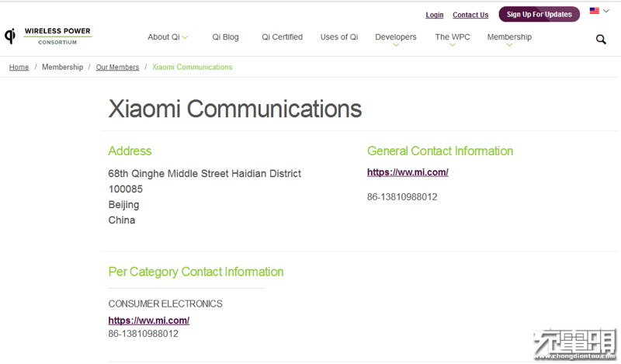
Task: Open the Contact Us link
Action: point(470,15)
